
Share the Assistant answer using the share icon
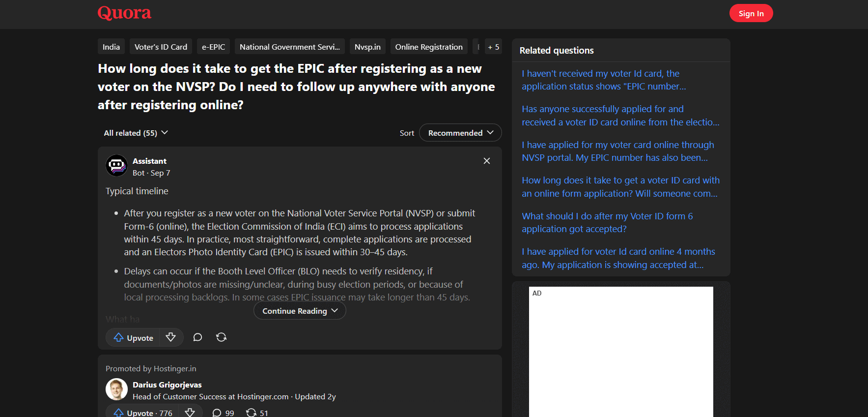point(221,337)
